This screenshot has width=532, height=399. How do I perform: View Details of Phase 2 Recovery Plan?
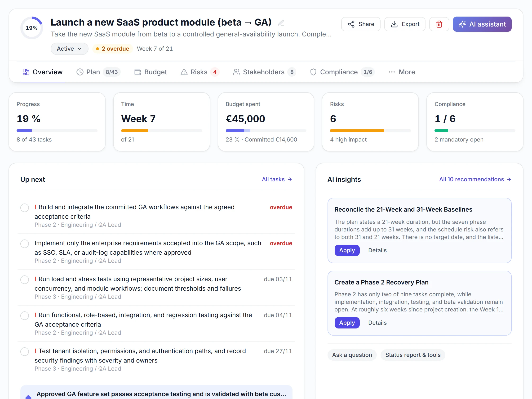[x=377, y=323]
